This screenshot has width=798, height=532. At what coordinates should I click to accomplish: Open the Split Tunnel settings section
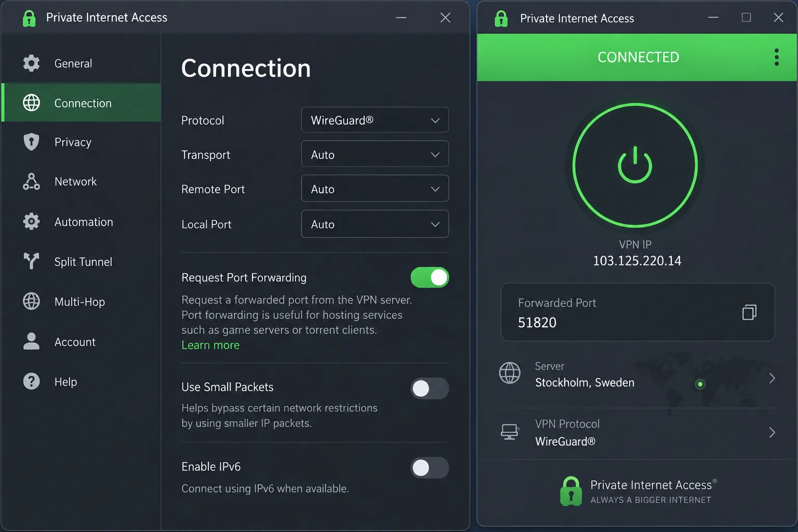[82, 261]
